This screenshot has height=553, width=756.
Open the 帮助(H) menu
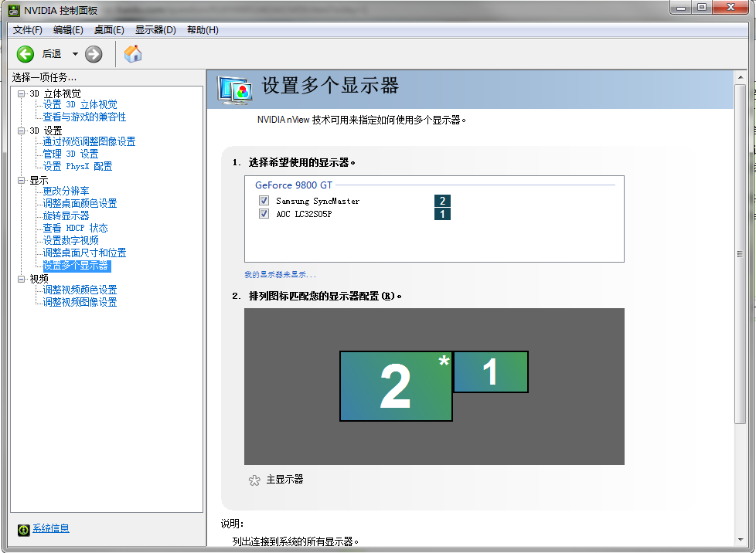pyautogui.click(x=203, y=30)
